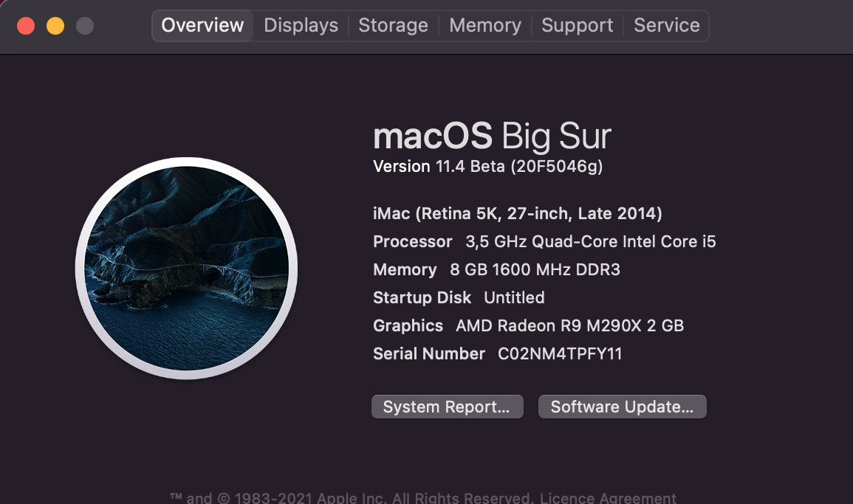Close the About This Mac window

click(26, 26)
